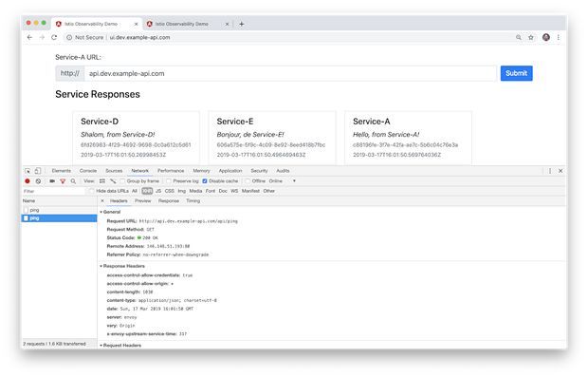Open the Memory panel tab
Image resolution: width=588 pixels, height=377 pixels.
click(201, 171)
